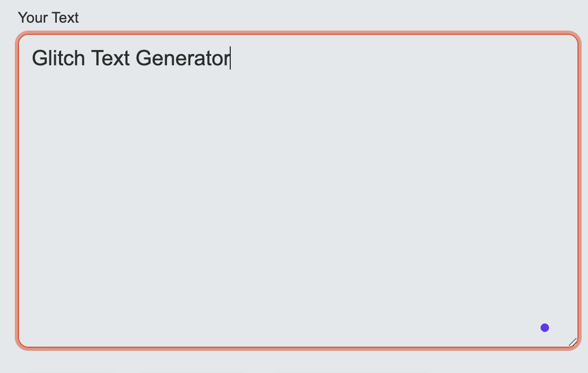This screenshot has width=588, height=373.
Task: Click the blinking text cursor position
Action: 230,58
